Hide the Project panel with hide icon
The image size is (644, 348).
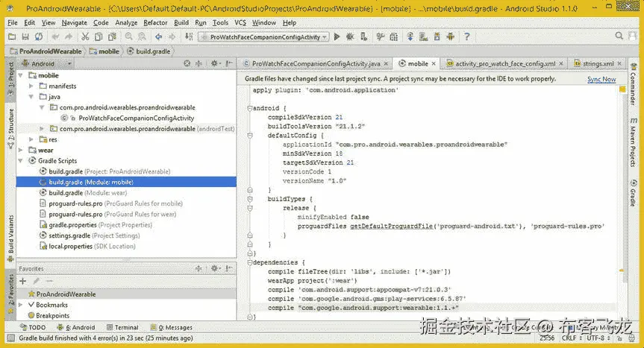pos(229,63)
